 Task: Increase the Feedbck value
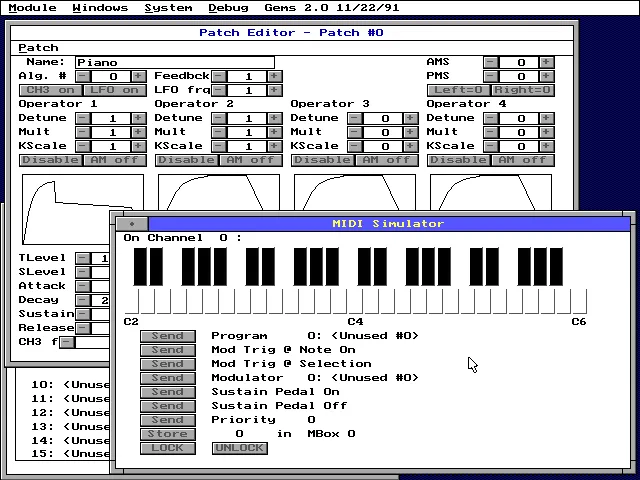[274, 76]
